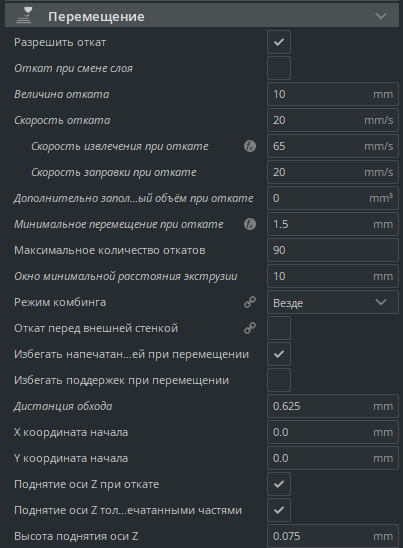Click fx icon beside Скорость извлечения при откате
The image size is (403, 548).
(250, 146)
